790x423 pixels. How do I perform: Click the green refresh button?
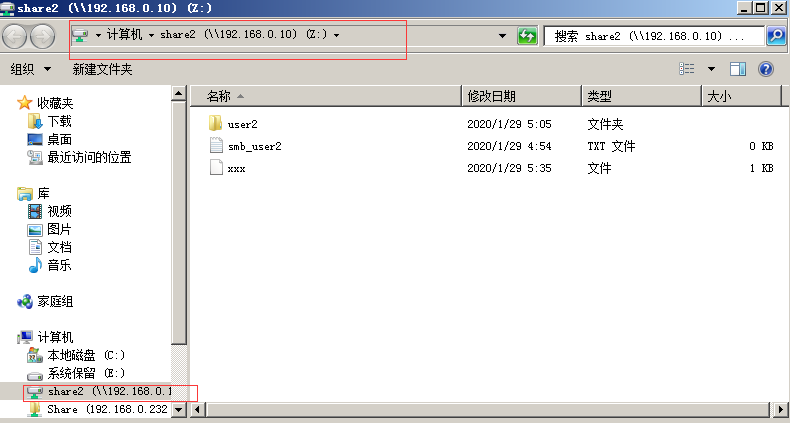pyautogui.click(x=527, y=36)
